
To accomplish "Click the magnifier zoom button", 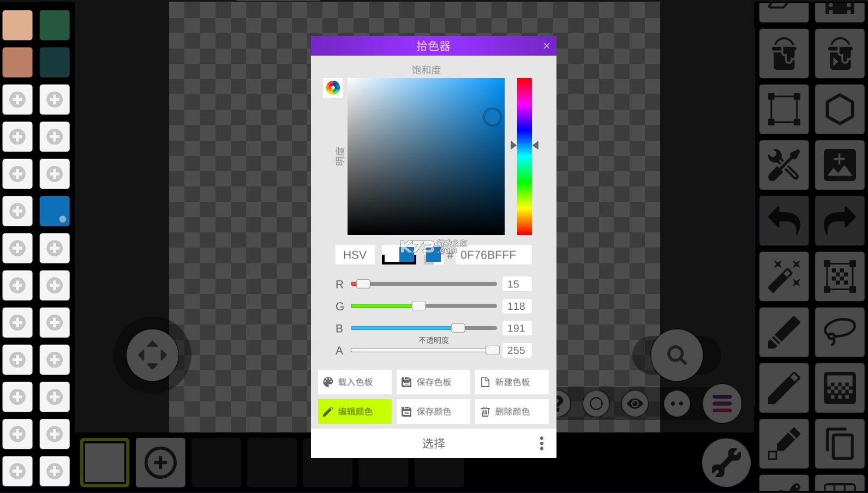I will pos(677,355).
